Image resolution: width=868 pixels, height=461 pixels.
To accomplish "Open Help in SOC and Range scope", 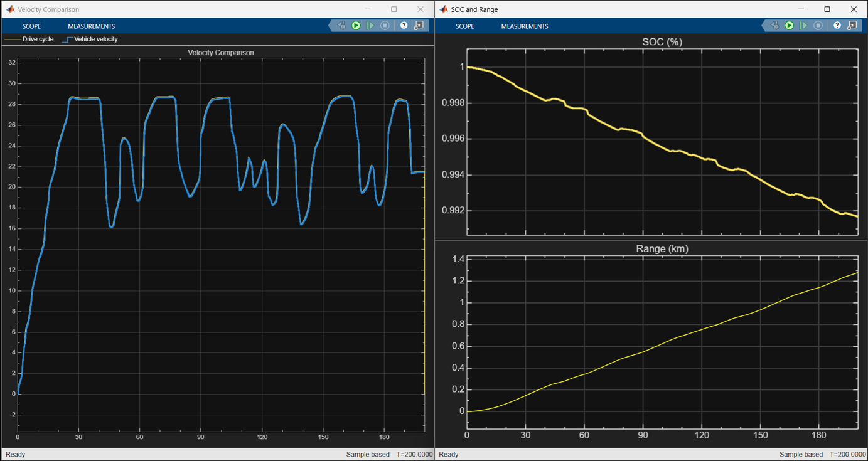I will point(837,26).
